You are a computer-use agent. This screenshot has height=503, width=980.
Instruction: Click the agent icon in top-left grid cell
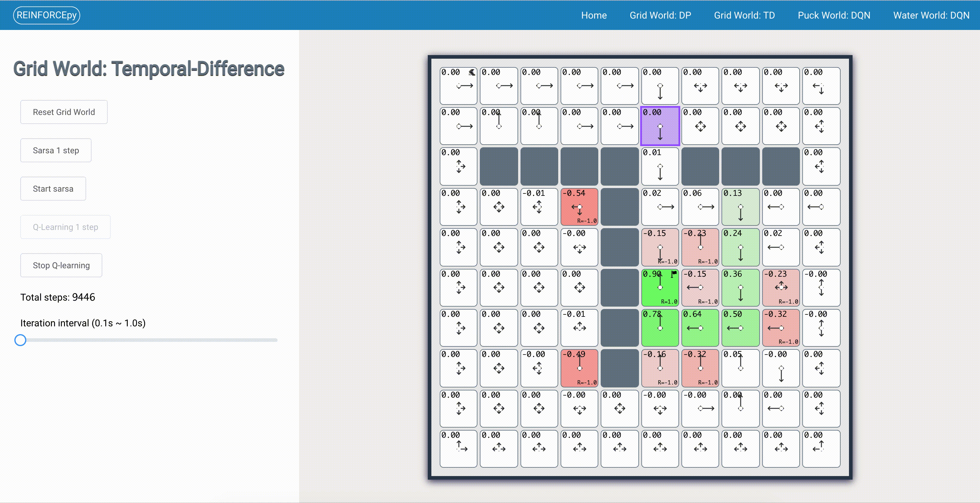pyautogui.click(x=472, y=72)
